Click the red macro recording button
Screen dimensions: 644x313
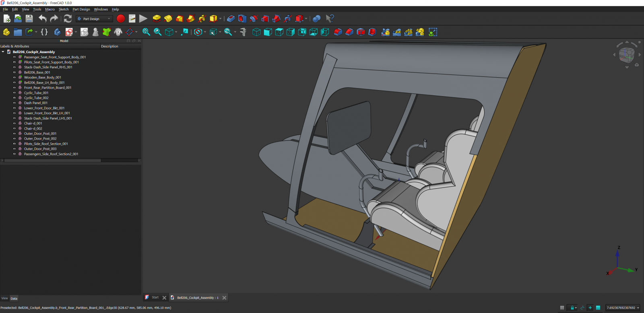tap(120, 19)
